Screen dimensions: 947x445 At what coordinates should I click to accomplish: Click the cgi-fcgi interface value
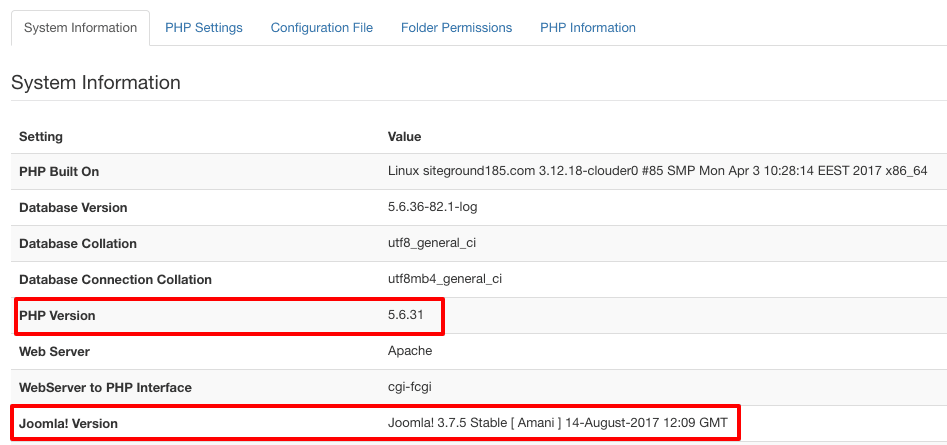point(411,386)
